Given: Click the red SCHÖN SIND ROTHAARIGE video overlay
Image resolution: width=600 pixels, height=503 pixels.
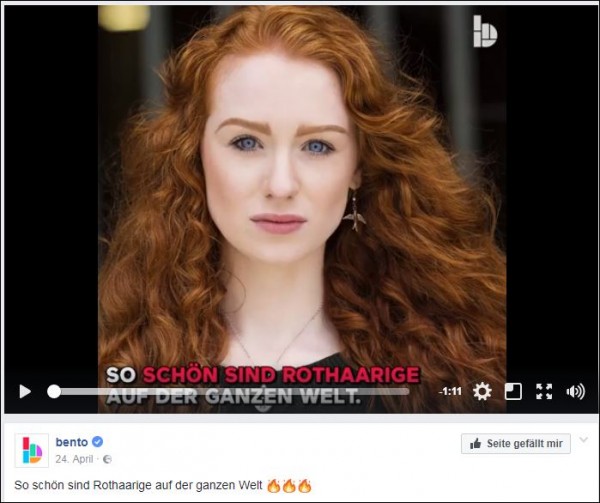Looking at the screenshot, I should click(281, 375).
